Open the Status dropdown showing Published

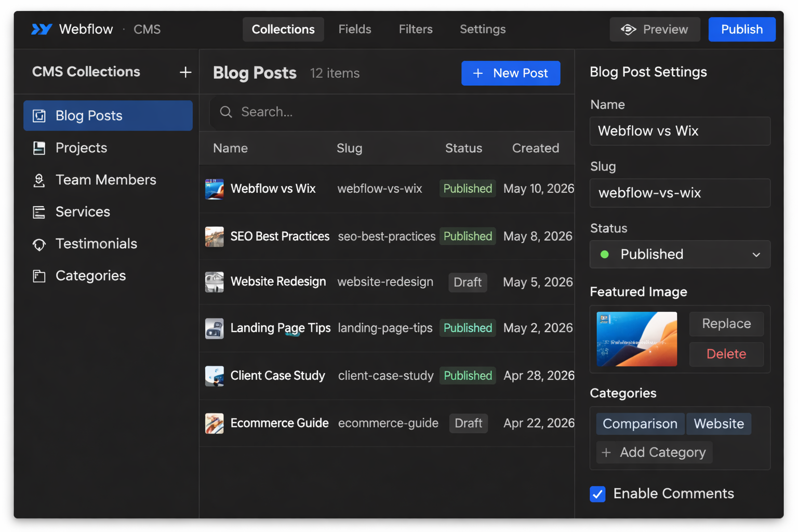coord(680,254)
